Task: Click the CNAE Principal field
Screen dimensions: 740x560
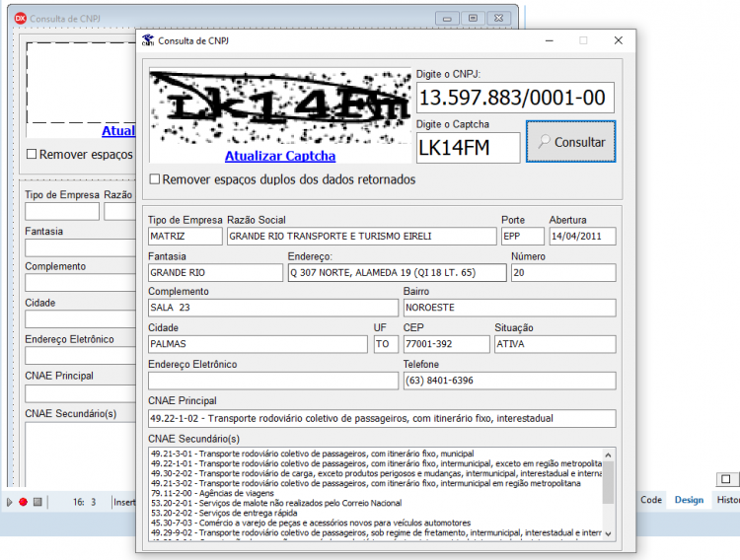Action: pyautogui.click(x=382, y=418)
